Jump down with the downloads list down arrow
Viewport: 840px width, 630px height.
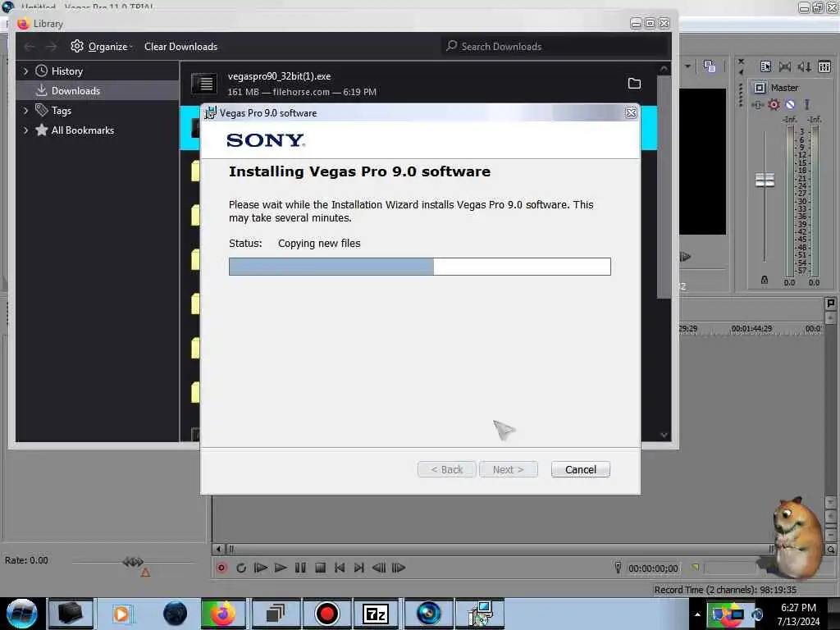point(664,435)
